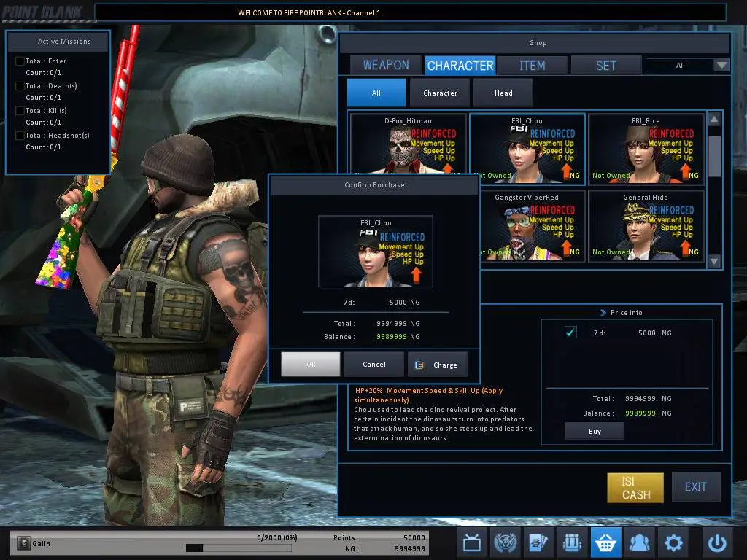The height and width of the screenshot is (560, 747).
Task: Select the FBI_Rica character card
Action: point(646,149)
